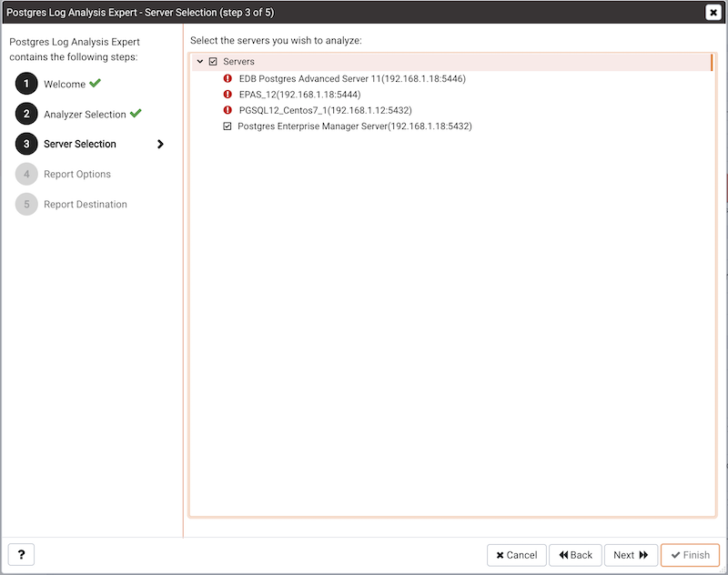
Task: Click Next to proceed
Action: click(631, 555)
